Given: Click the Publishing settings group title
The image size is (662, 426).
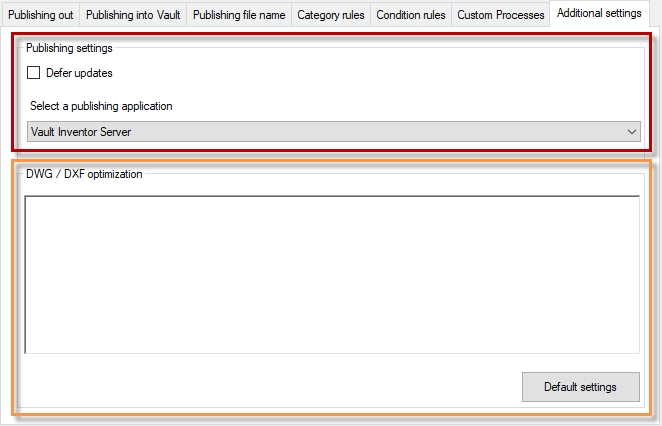Looking at the screenshot, I should tap(69, 47).
